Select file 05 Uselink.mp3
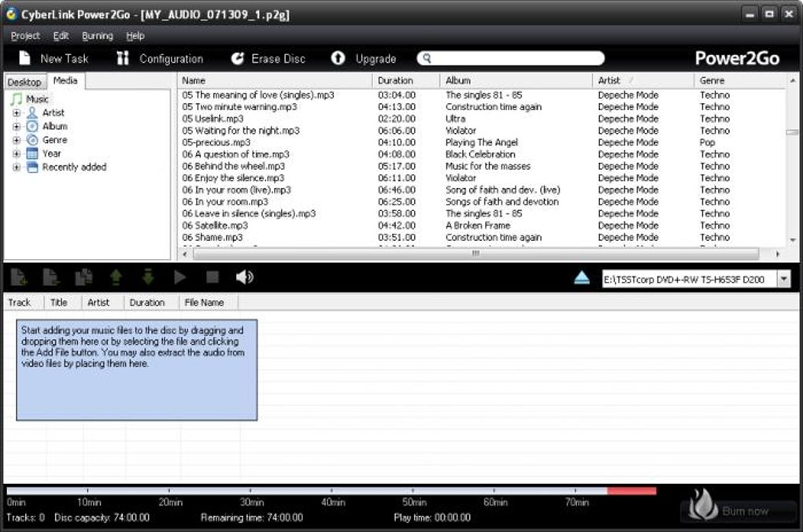Screen dimensions: 803x532 click(213, 118)
